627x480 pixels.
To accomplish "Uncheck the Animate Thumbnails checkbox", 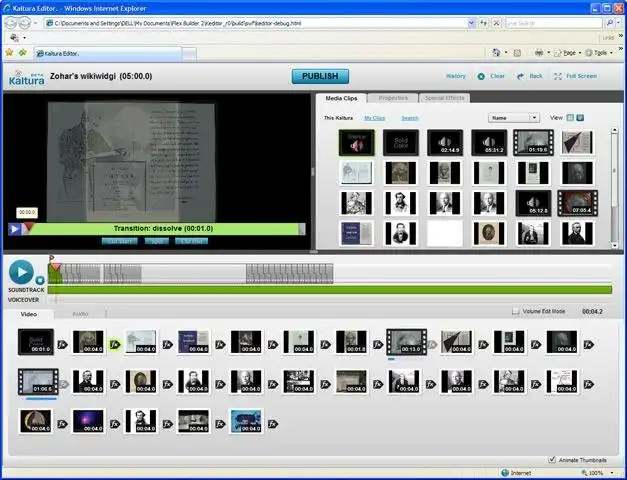I will pos(552,460).
